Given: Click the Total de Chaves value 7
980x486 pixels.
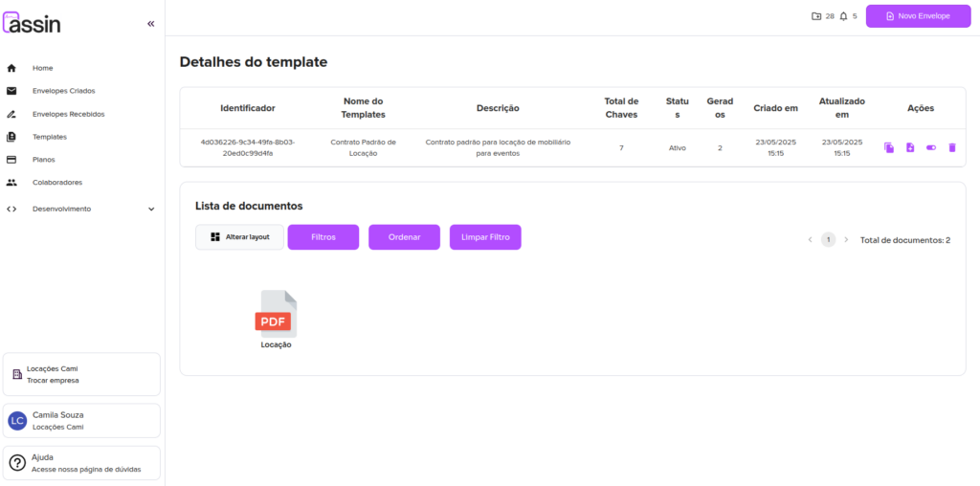Looking at the screenshot, I should tap(621, 148).
